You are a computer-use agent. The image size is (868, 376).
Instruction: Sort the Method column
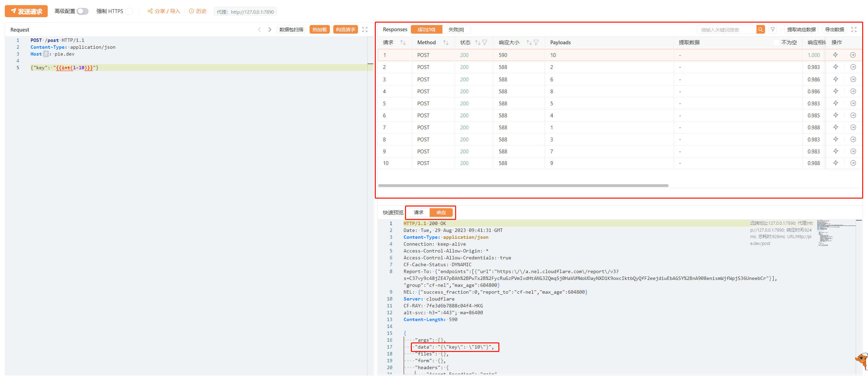[x=445, y=43]
